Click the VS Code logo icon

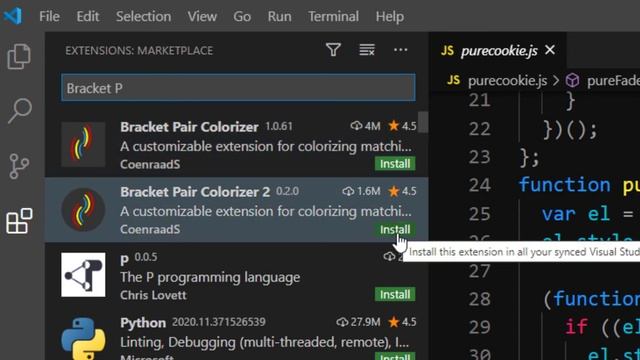click(13, 16)
